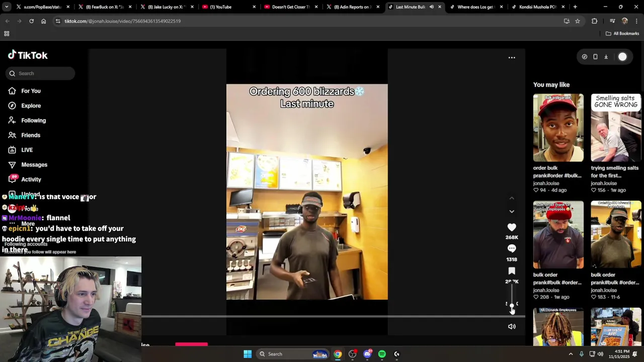Click the main video player

click(x=307, y=192)
